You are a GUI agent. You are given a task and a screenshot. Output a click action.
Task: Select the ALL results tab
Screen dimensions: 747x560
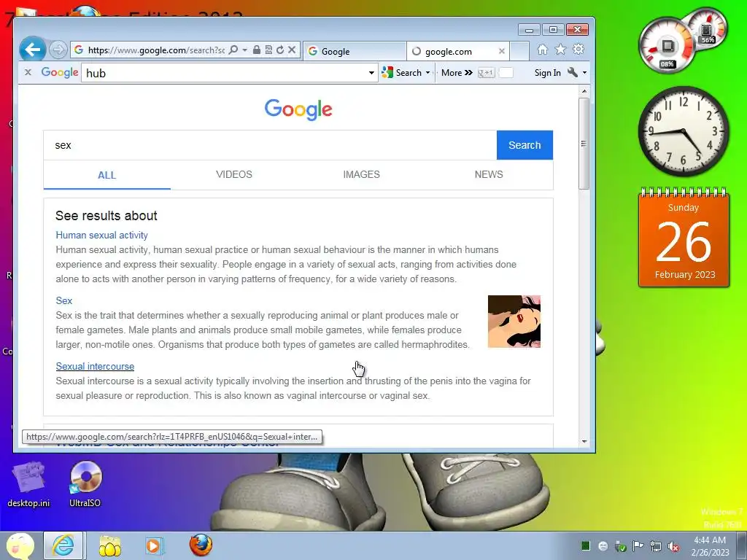(107, 175)
